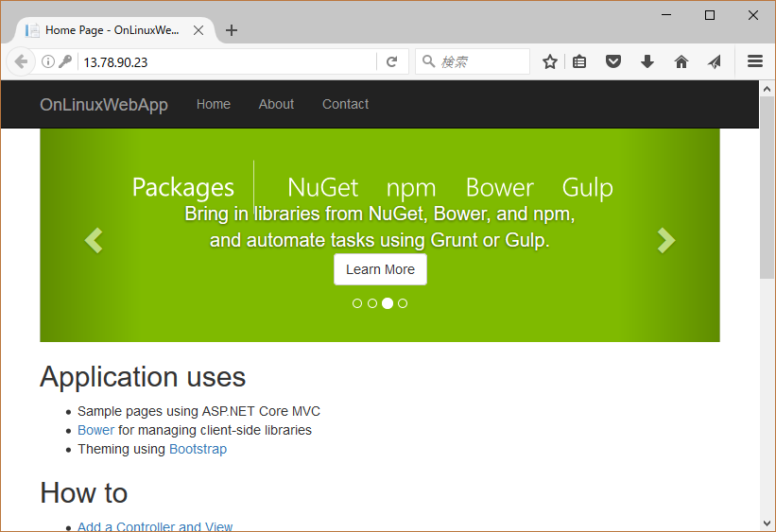Save page to Pocket icon
This screenshot has height=532, width=776.
coord(613,61)
